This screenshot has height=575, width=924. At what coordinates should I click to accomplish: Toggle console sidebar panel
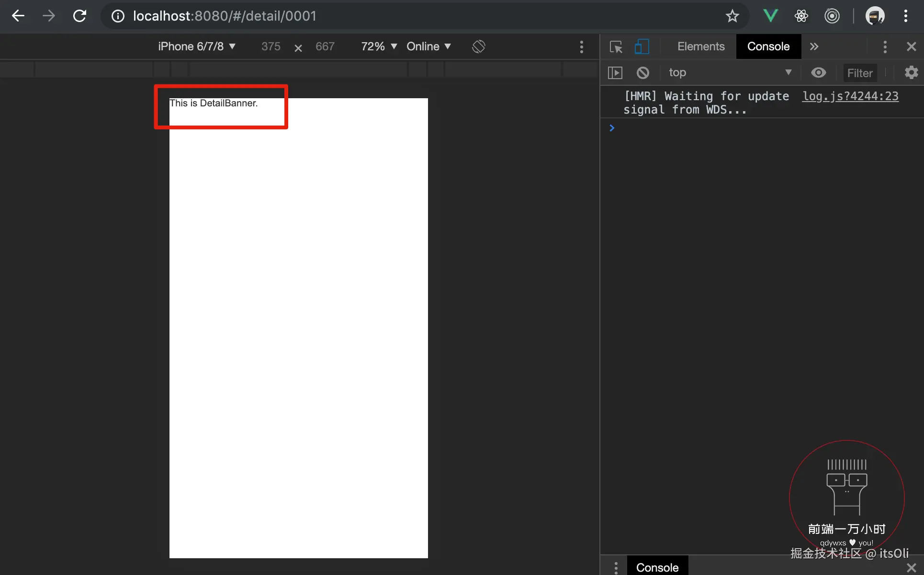(x=615, y=73)
